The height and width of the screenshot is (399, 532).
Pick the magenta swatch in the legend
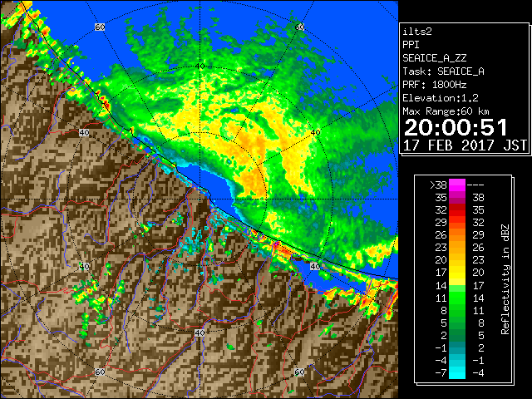pos(457,185)
